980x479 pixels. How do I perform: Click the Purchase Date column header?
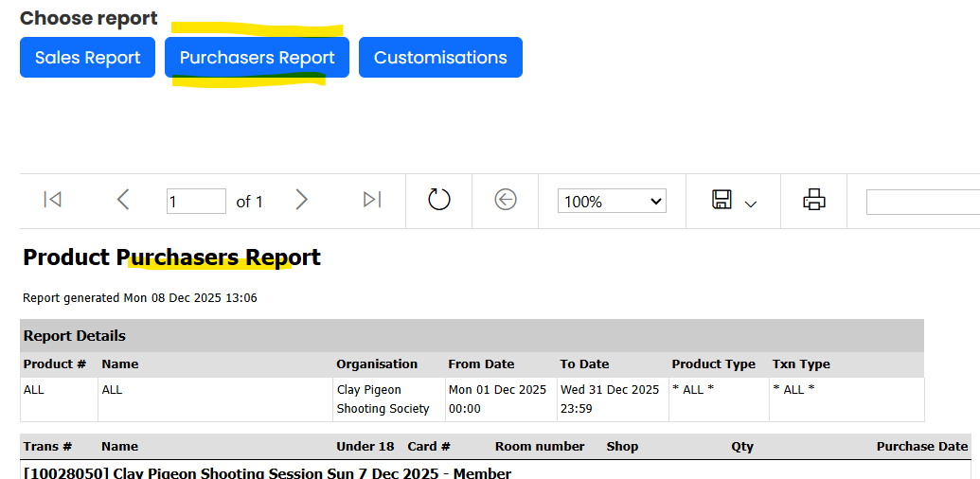click(921, 446)
